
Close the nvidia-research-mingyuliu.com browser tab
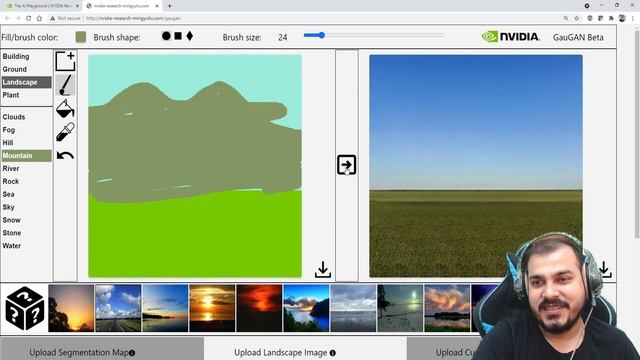point(157,6)
